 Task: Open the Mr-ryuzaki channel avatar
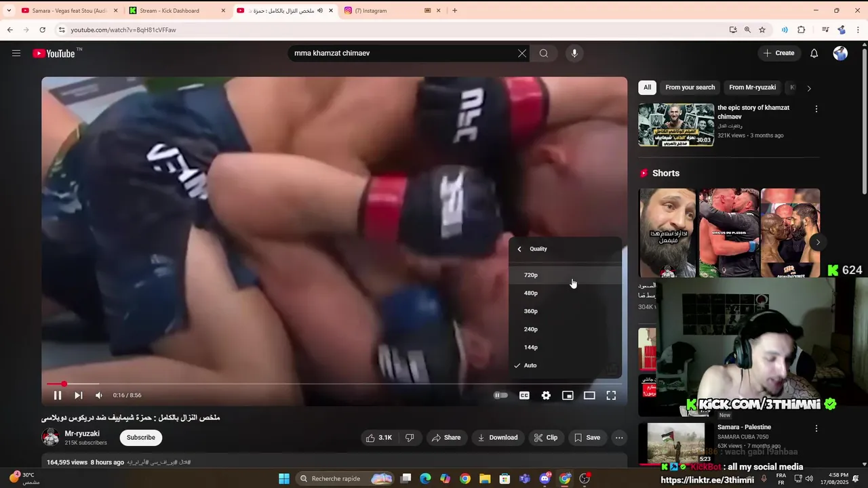point(51,437)
